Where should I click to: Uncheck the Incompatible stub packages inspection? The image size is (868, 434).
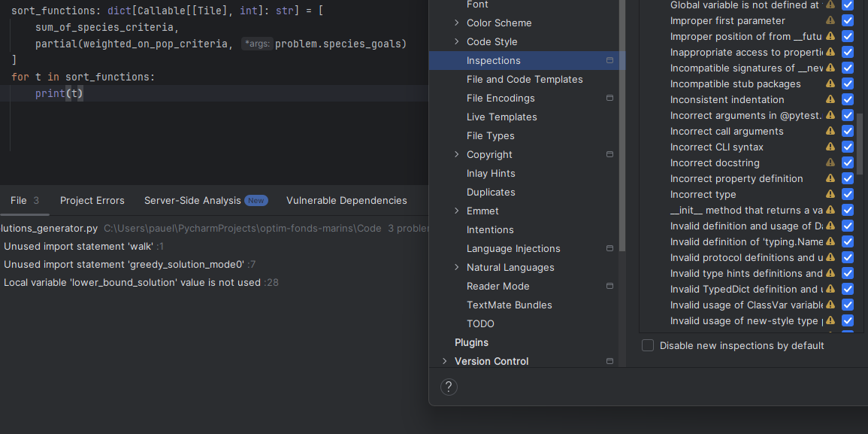(848, 83)
